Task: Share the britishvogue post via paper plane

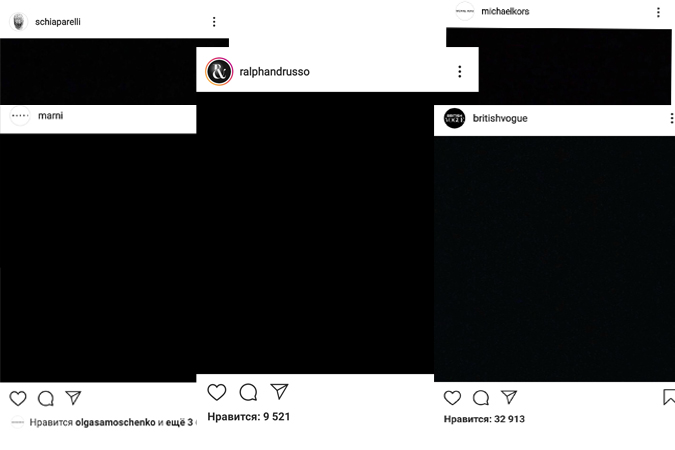Action: 509,397
